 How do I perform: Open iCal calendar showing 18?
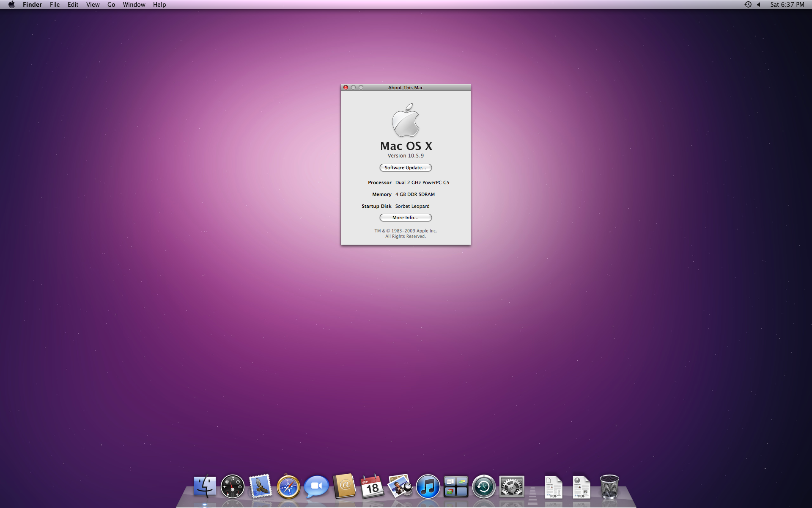click(372, 486)
